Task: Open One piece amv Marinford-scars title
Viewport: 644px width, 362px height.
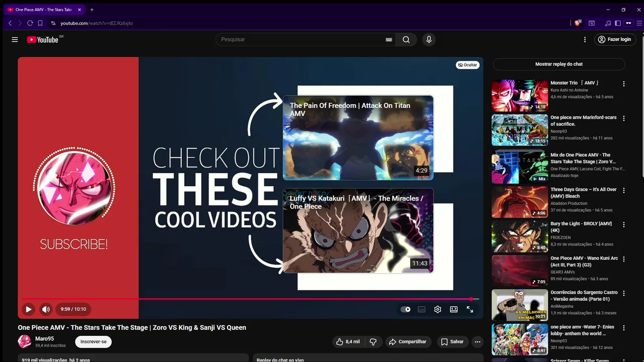Action: (583, 121)
